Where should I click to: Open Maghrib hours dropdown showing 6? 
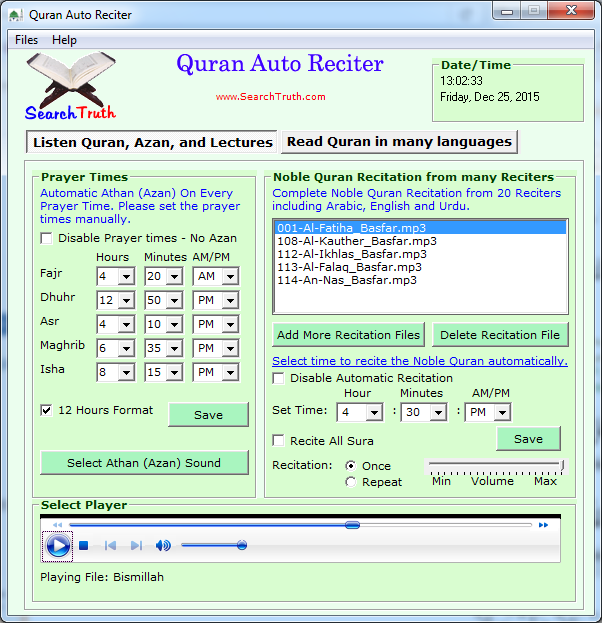point(126,348)
